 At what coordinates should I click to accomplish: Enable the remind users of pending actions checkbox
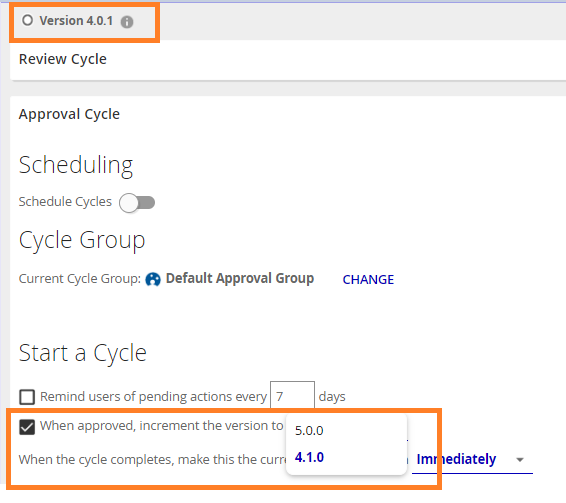click(x=27, y=397)
